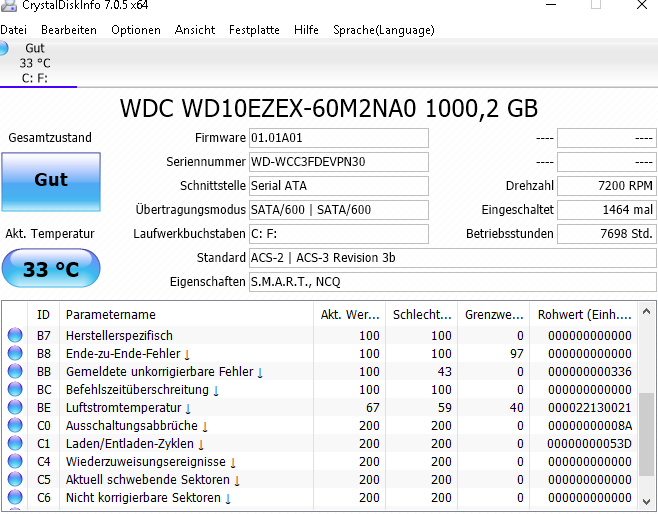Viewport: 658px width, 514px height.
Task: Open the Bearbeiten menu
Action: pyautogui.click(x=69, y=30)
